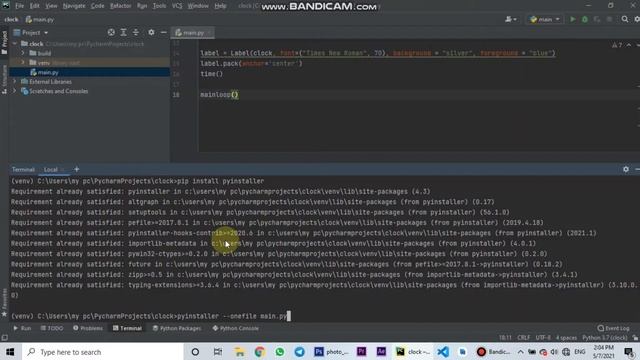
Task: Expand the venv folder
Action: tap(23, 62)
